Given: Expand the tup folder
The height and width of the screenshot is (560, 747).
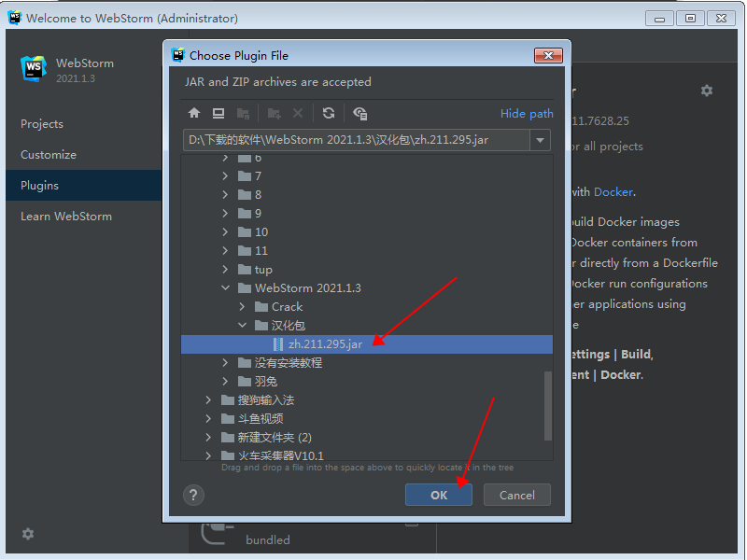Looking at the screenshot, I should pyautogui.click(x=225, y=270).
